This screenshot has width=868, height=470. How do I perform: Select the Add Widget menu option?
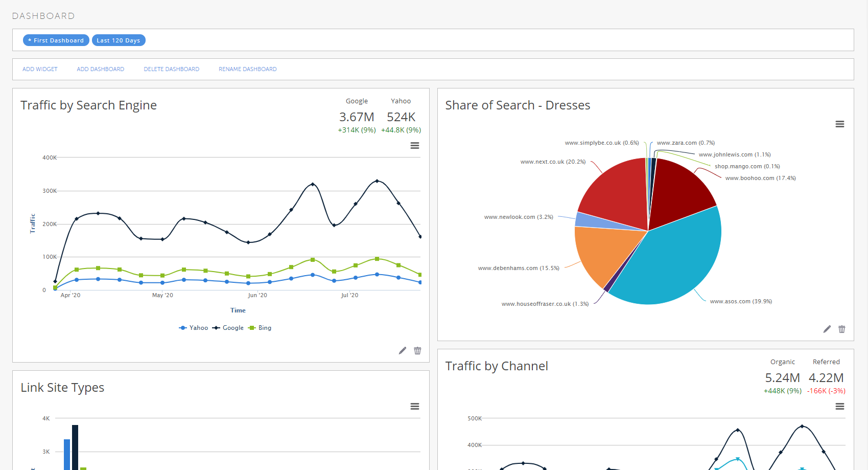coord(40,69)
